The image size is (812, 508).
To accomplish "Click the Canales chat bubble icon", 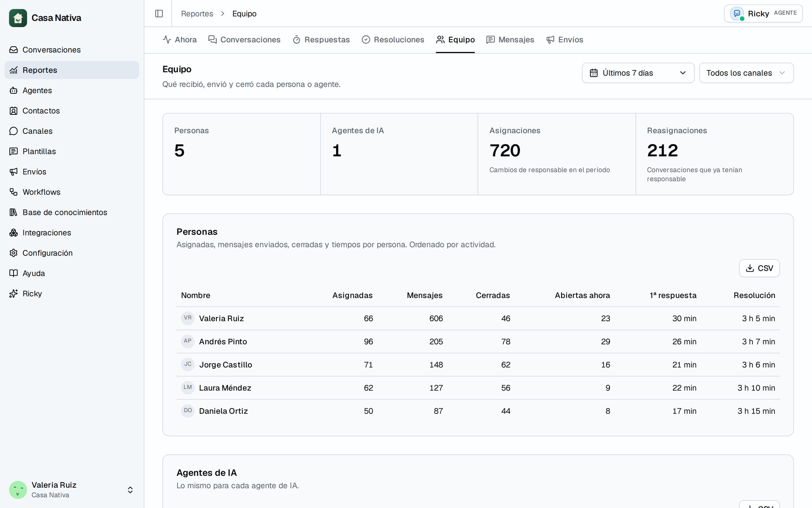I will (x=14, y=131).
